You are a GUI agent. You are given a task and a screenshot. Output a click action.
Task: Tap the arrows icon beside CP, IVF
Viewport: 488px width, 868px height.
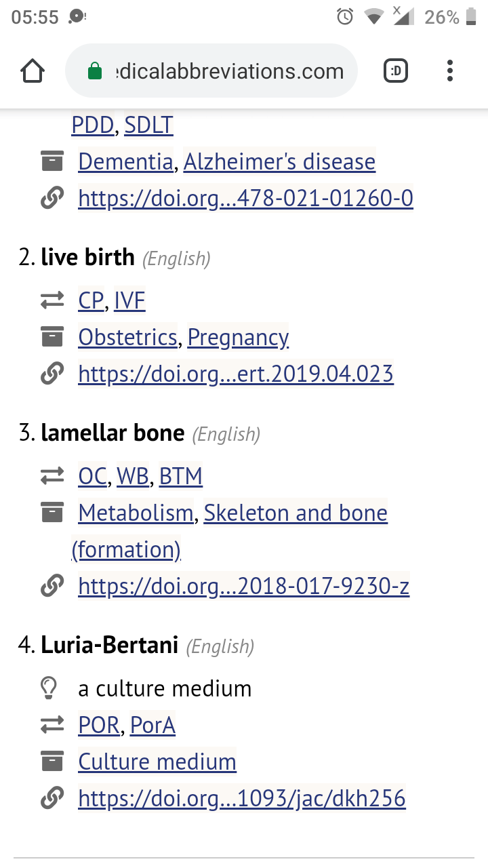click(52, 300)
